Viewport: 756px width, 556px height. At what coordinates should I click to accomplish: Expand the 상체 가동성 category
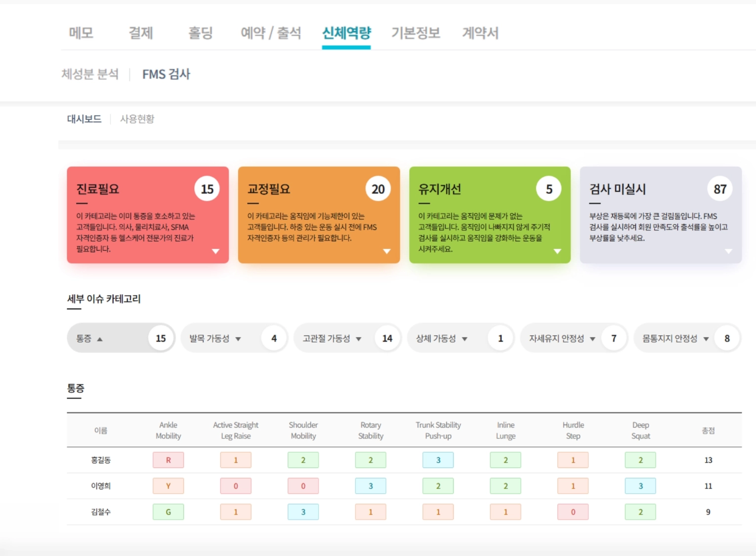point(460,338)
